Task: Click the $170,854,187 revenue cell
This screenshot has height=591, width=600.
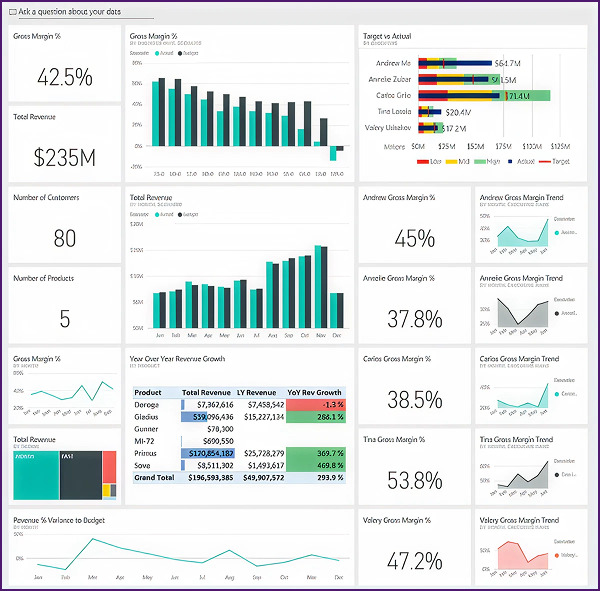Action: [x=208, y=453]
